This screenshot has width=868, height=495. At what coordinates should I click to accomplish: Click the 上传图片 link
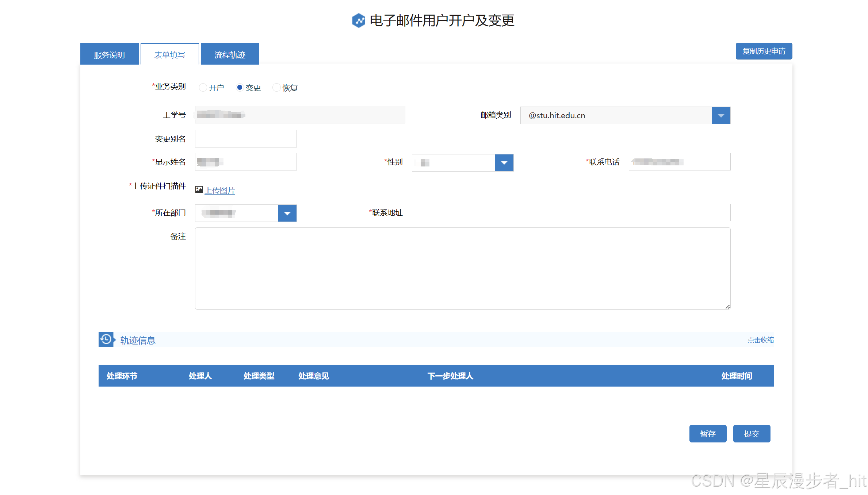coord(220,191)
